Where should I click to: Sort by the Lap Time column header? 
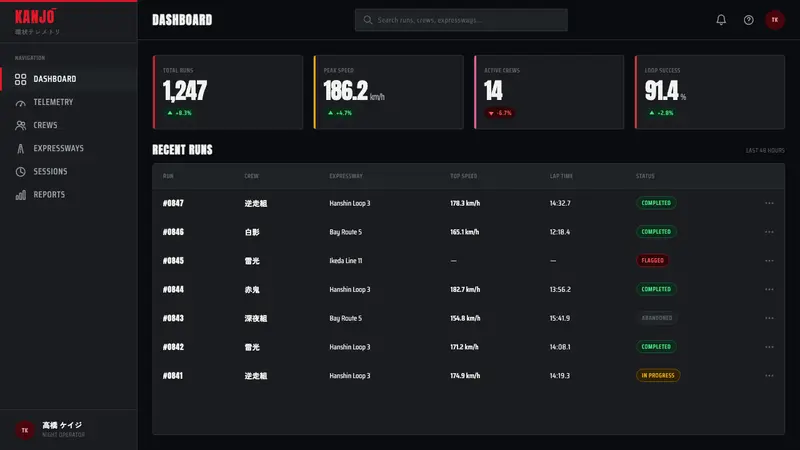[x=561, y=176]
